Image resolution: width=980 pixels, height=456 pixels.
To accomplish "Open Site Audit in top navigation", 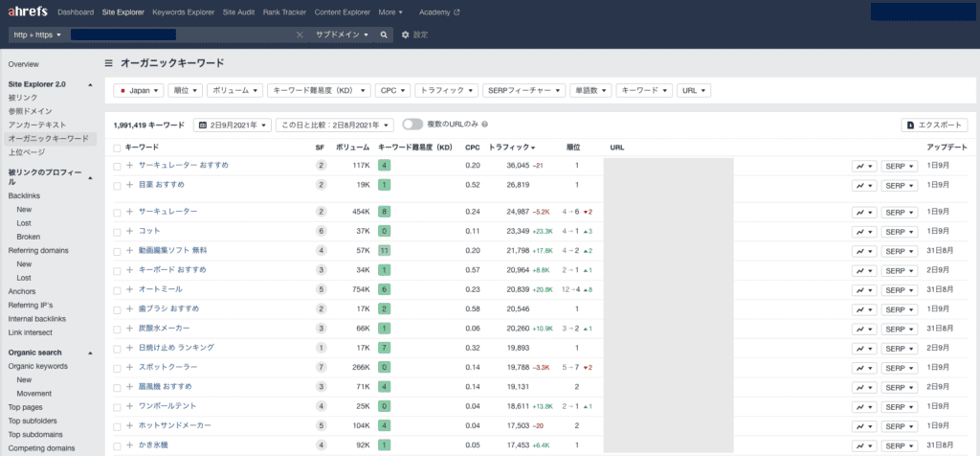I will (x=238, y=11).
